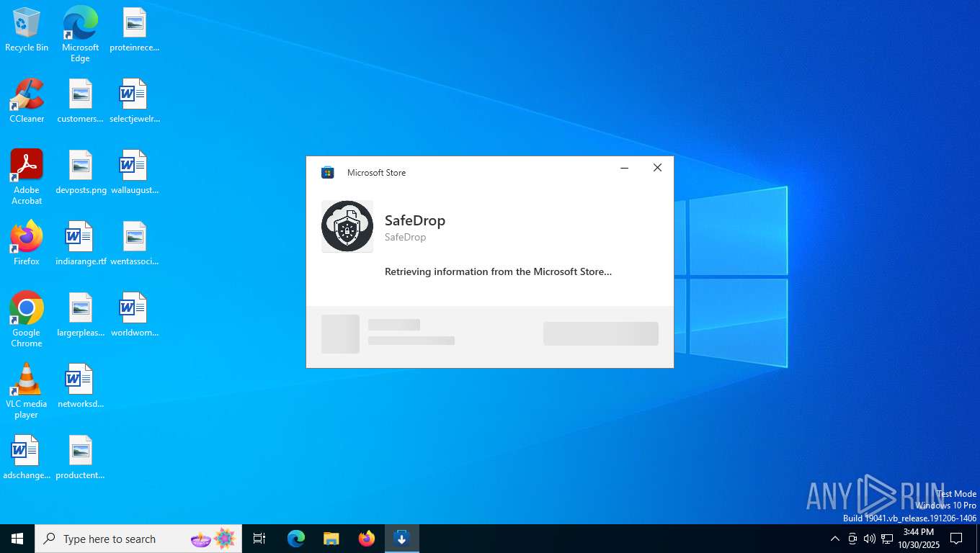
Task: Select customers... image file on desktop
Action: point(80,101)
